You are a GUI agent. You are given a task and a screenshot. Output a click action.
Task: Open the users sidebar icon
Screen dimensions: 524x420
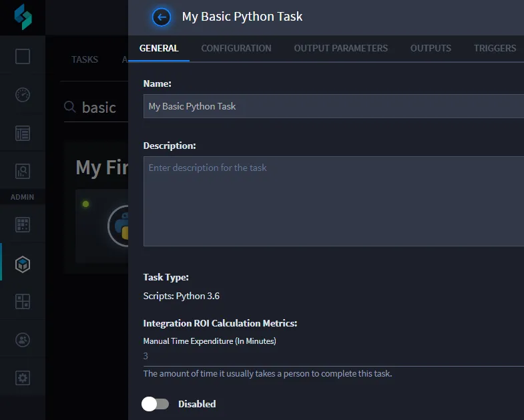23,340
